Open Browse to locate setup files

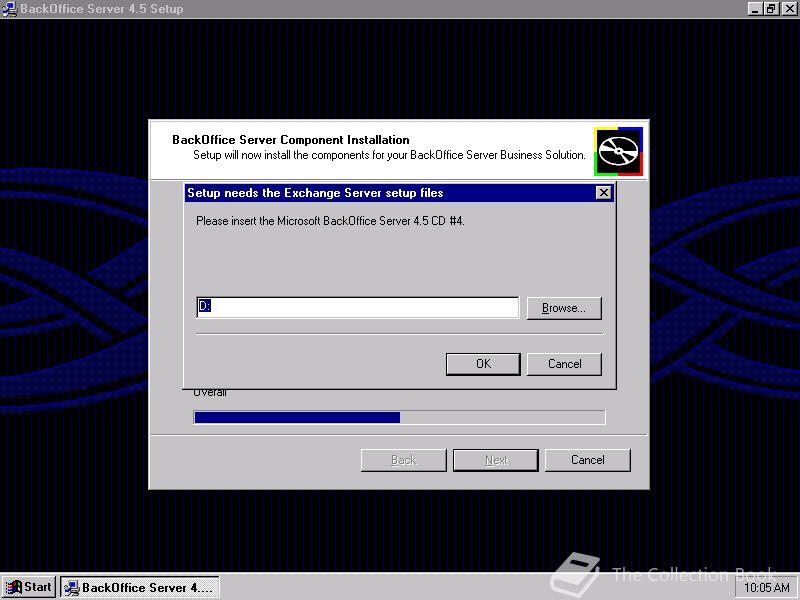point(564,308)
